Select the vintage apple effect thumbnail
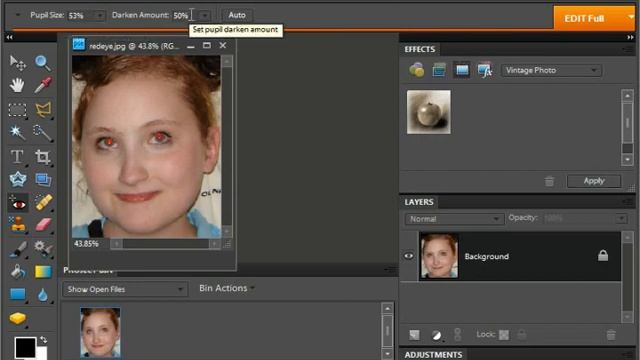 (429, 112)
